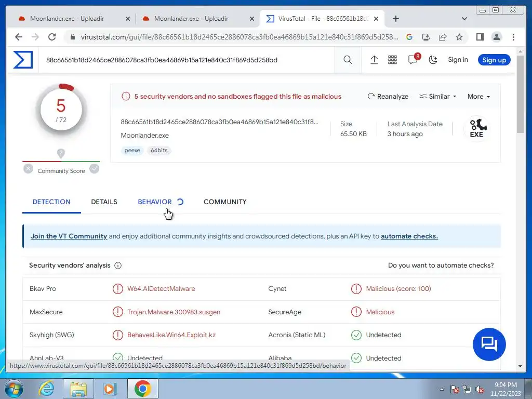
Task: Click the share page icon
Action: tap(443, 37)
